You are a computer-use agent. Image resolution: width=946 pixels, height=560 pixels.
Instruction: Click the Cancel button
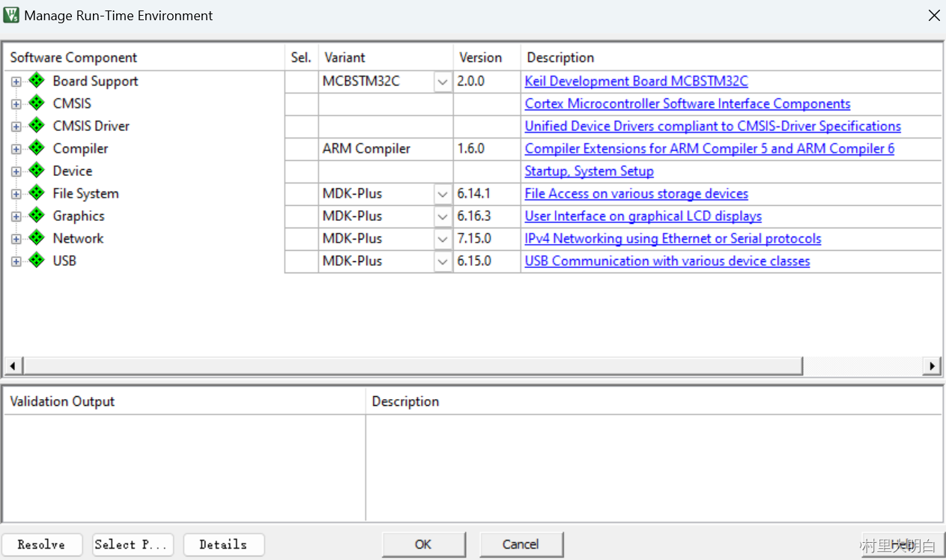pyautogui.click(x=521, y=544)
